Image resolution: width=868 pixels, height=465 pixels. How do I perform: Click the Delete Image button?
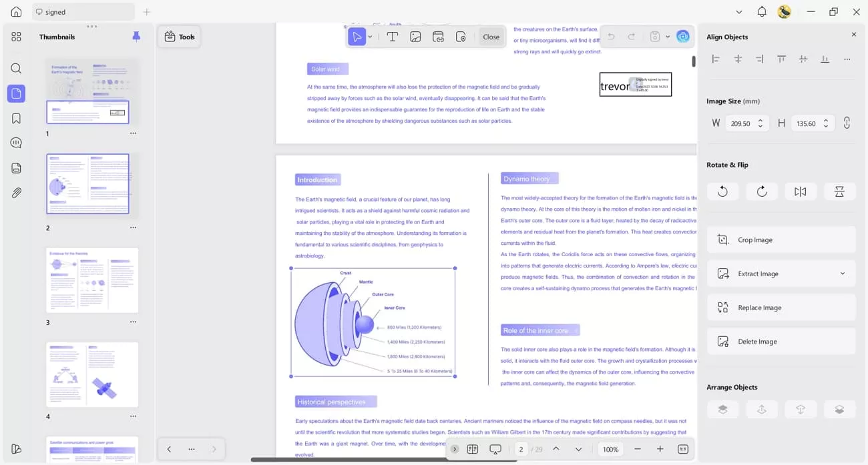point(781,342)
